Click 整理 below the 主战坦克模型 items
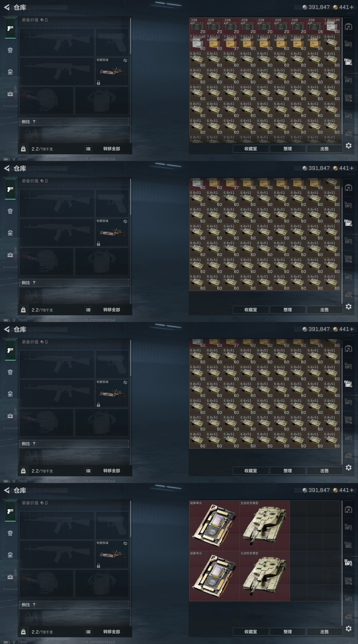This screenshot has width=358, height=644. click(288, 632)
